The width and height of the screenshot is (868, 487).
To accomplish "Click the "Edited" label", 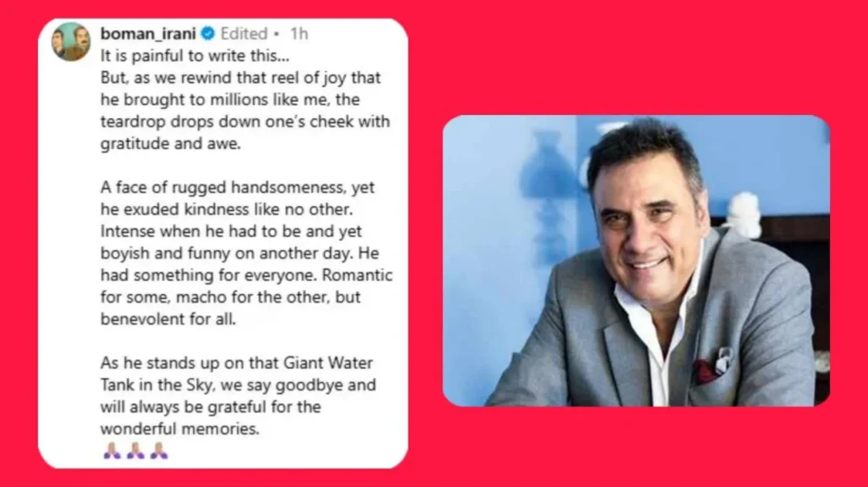I will pos(244,34).
